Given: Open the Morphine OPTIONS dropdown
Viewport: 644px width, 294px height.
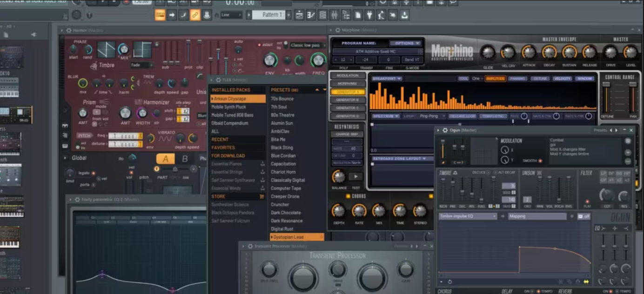Looking at the screenshot, I should (x=404, y=43).
